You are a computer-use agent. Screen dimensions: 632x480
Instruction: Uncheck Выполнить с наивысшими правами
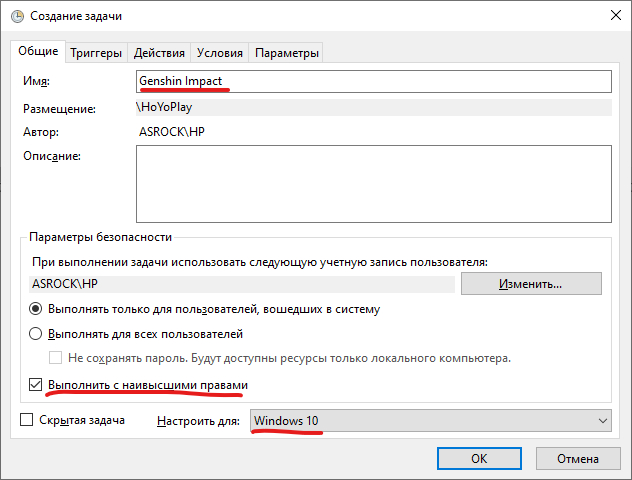coord(37,385)
